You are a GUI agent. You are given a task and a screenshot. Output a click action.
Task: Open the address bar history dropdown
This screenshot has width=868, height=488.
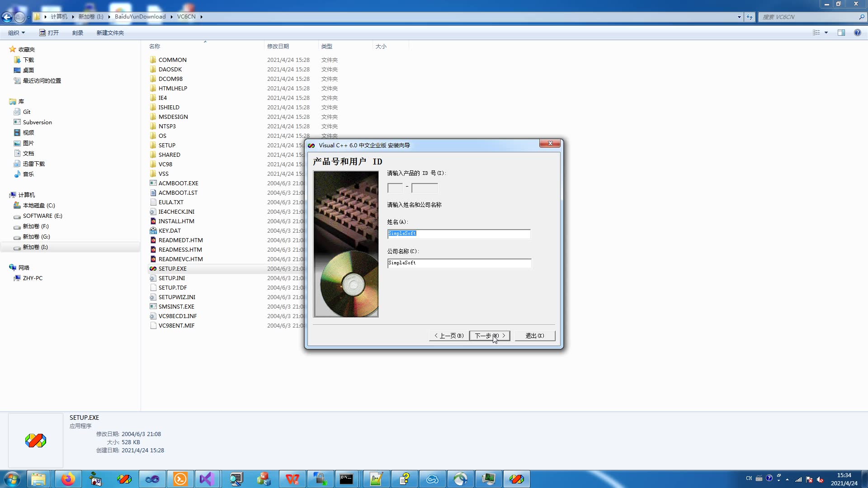(x=739, y=17)
